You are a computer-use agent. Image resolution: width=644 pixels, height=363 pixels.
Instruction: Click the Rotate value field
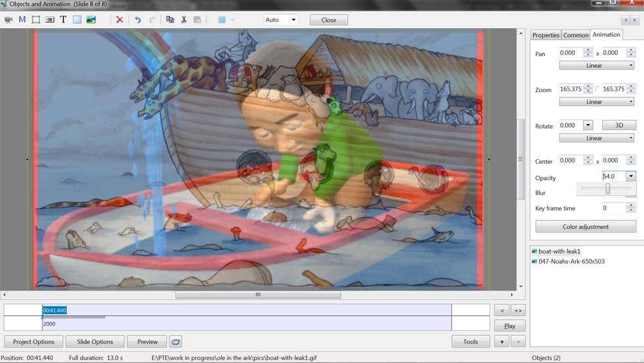point(571,125)
